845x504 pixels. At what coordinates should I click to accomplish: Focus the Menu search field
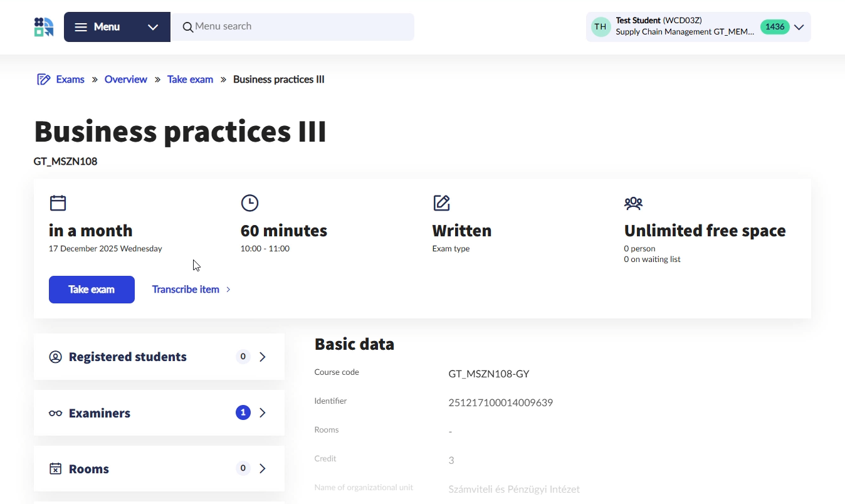[x=301, y=26]
